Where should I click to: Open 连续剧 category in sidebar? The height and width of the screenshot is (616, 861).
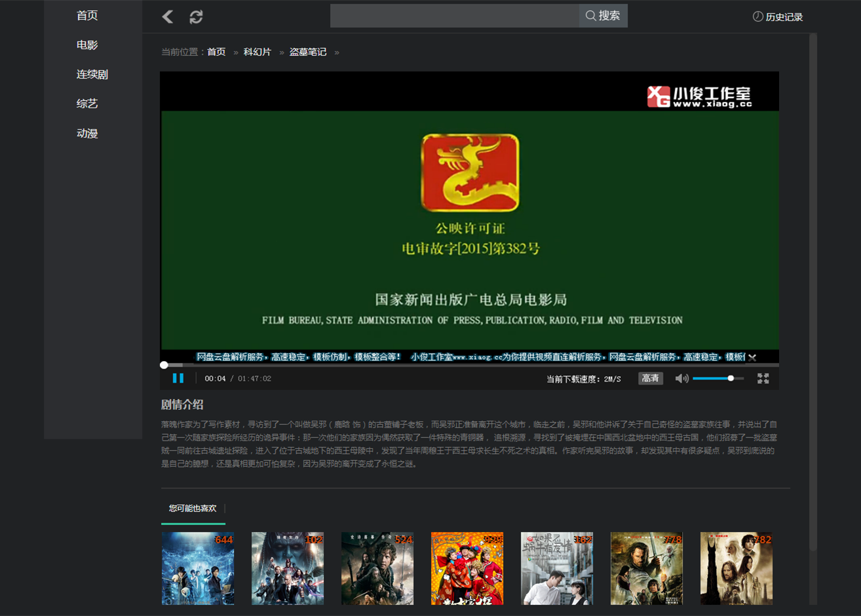(92, 75)
